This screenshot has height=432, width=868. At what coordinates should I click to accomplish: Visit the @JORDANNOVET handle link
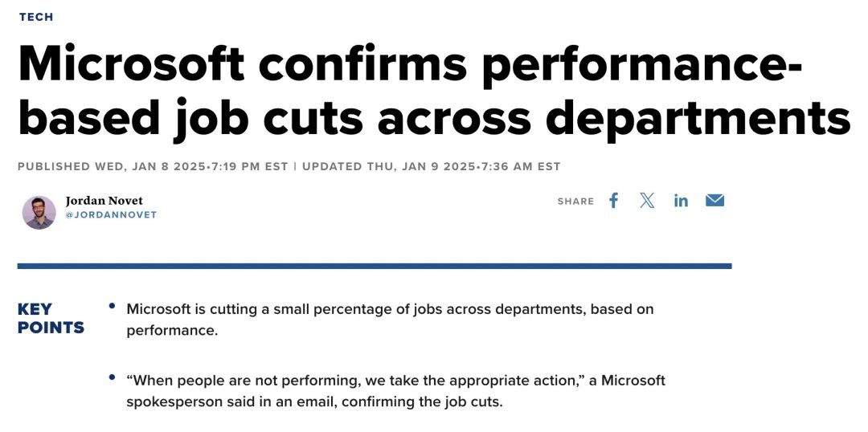pos(111,214)
